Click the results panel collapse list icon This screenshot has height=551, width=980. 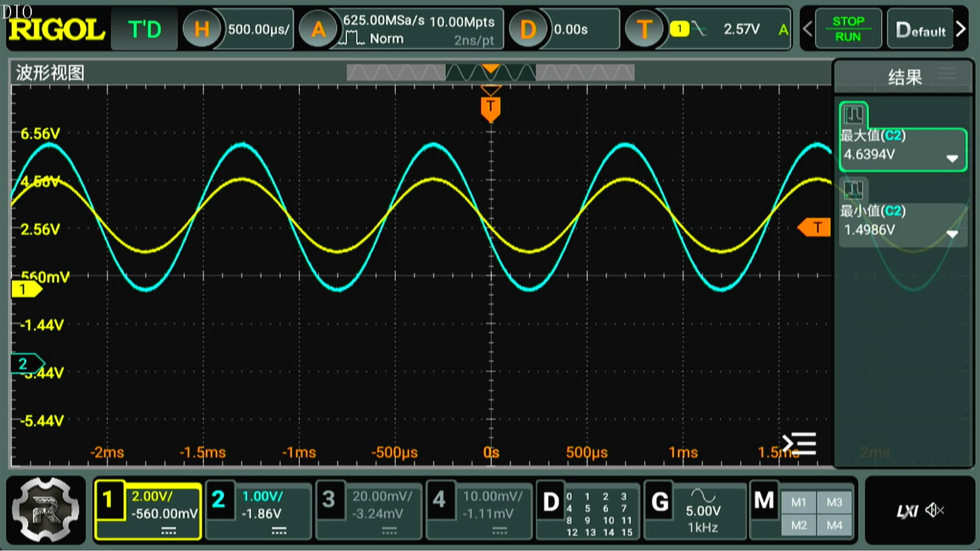[x=800, y=444]
